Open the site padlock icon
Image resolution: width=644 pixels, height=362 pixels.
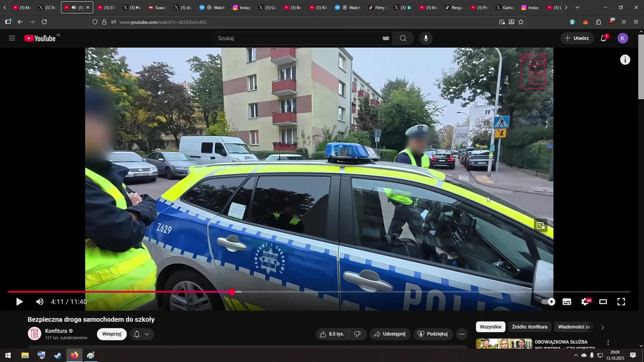click(x=104, y=22)
